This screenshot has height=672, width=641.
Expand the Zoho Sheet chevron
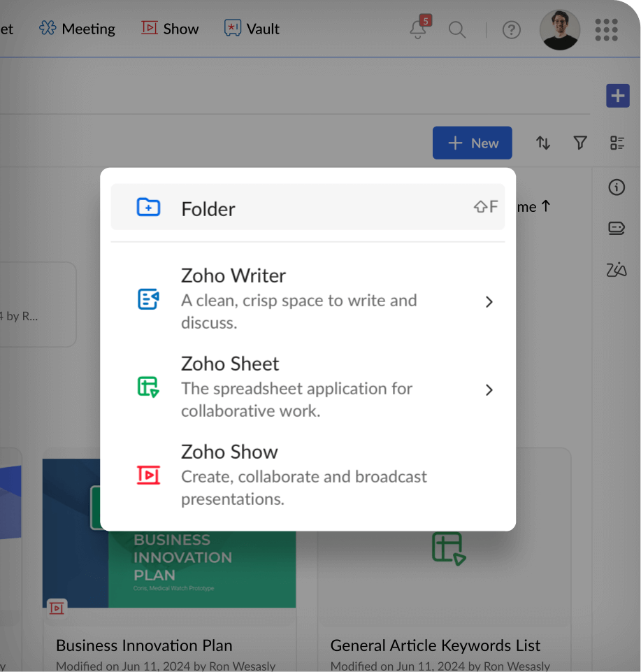pyautogui.click(x=489, y=389)
